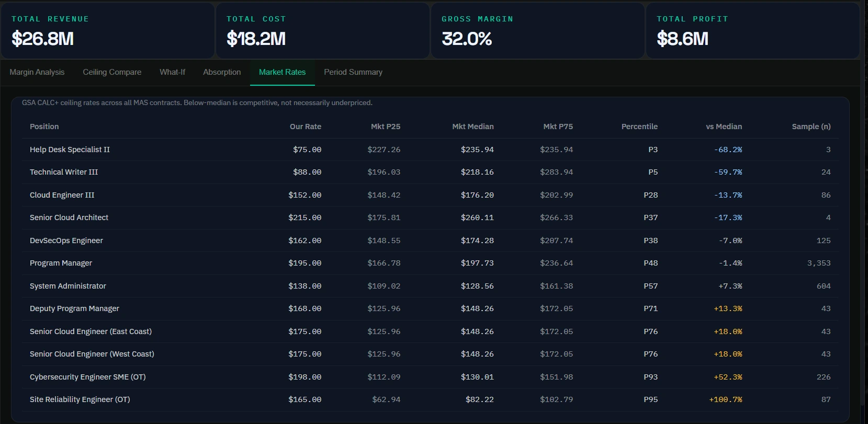Go to the Period Summary tab
This screenshot has width=868, height=424.
(353, 72)
